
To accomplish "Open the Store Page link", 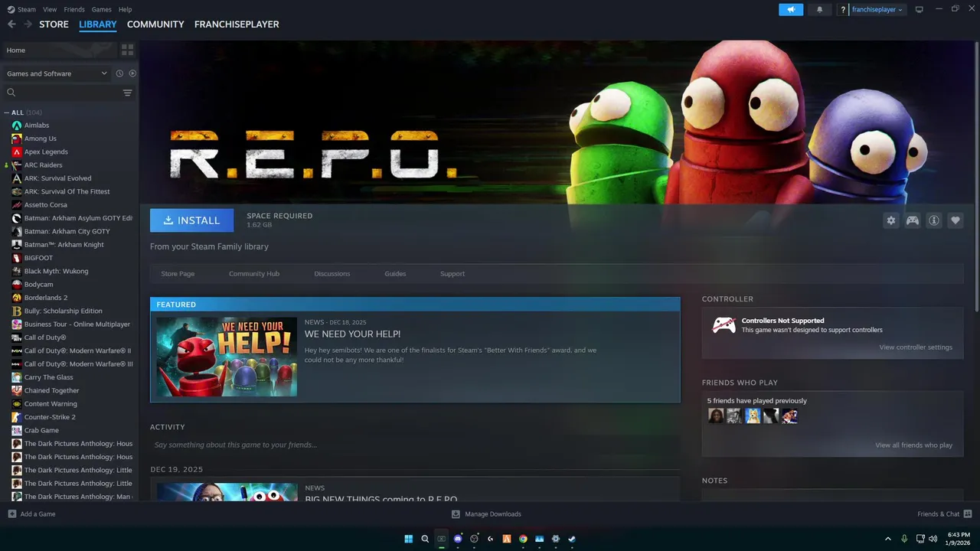I will click(178, 273).
